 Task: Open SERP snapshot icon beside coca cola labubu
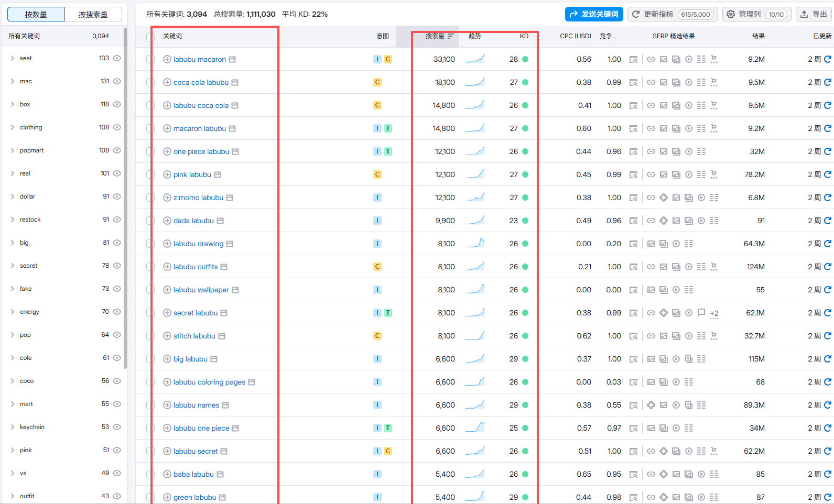point(235,82)
